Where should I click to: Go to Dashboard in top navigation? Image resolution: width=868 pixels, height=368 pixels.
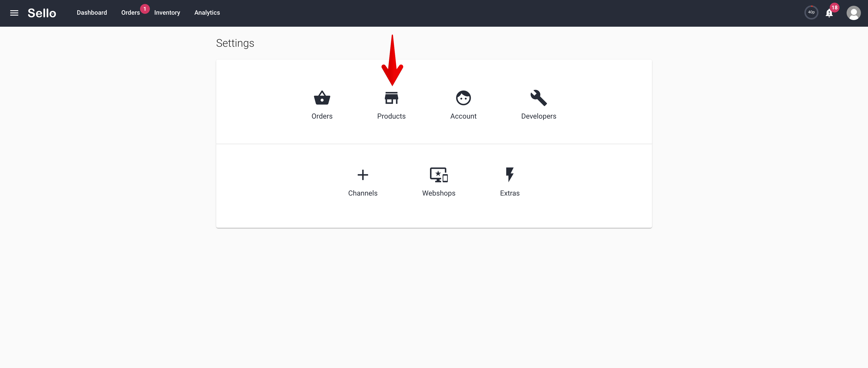[x=92, y=13]
